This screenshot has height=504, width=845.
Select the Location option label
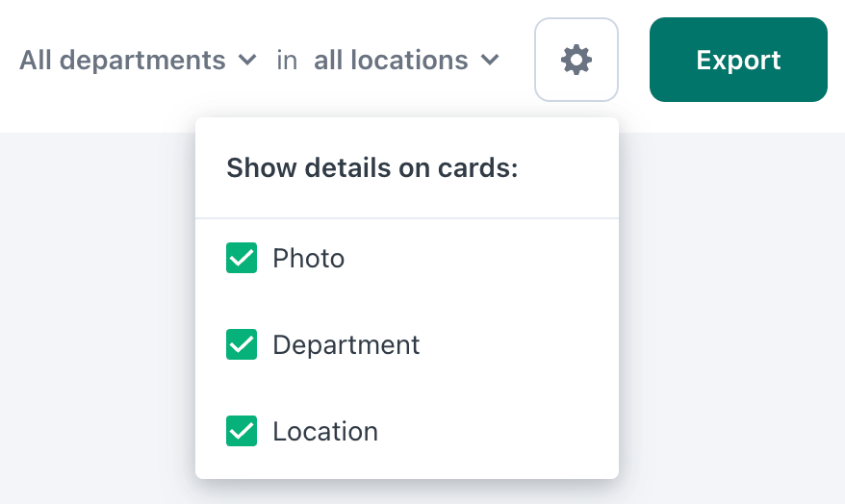tap(325, 431)
